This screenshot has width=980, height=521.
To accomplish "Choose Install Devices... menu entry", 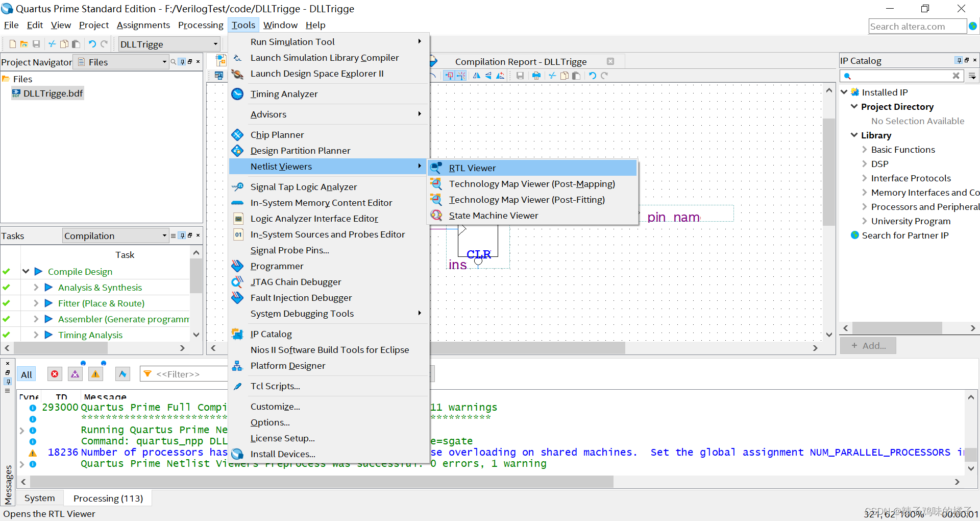I will tap(329, 454).
